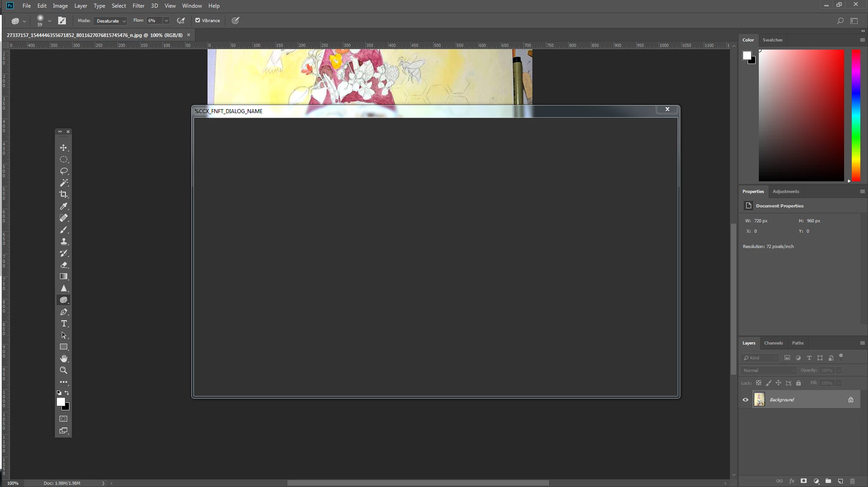Image resolution: width=868 pixels, height=487 pixels.
Task: Expand the Flow percentage dropdown
Action: tap(166, 21)
